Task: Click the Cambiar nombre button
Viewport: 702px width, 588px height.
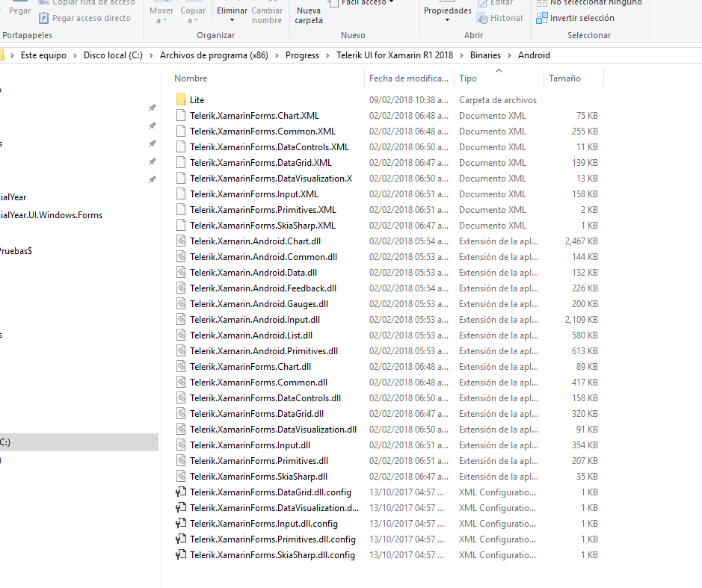Action: coord(267,15)
